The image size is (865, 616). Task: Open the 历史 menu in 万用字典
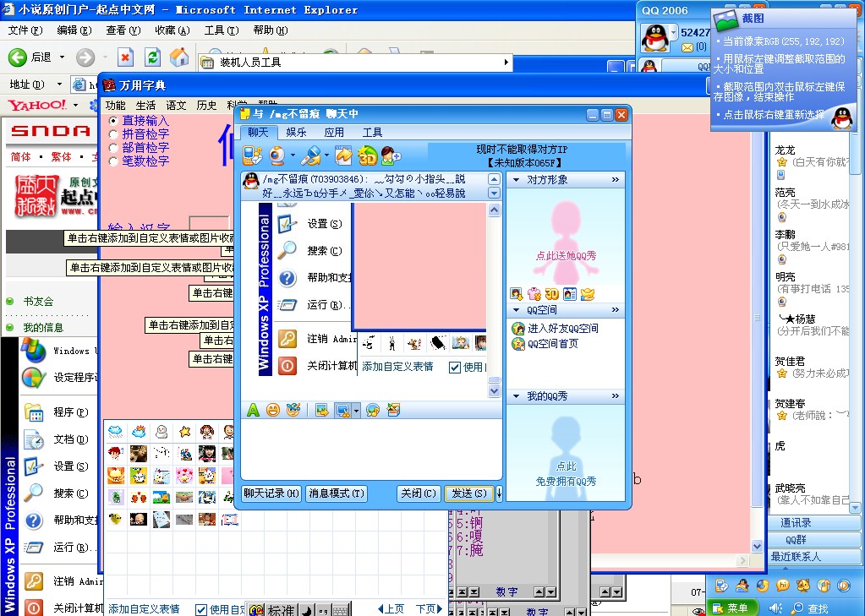tap(206, 106)
